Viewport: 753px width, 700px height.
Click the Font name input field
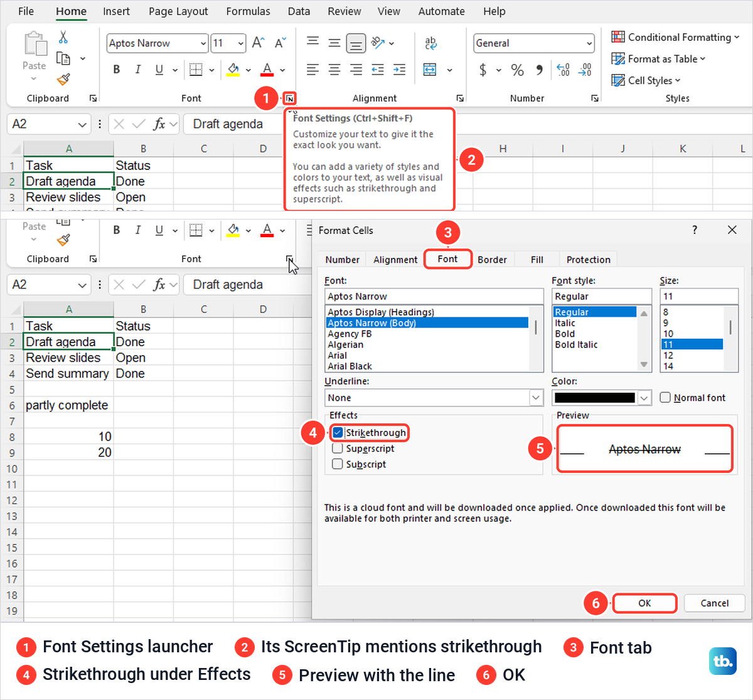click(434, 296)
